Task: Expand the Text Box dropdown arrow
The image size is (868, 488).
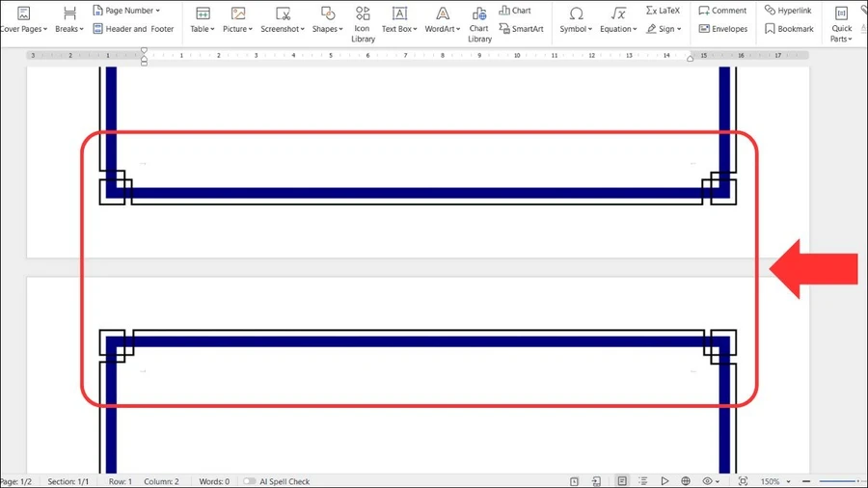Action: click(415, 29)
